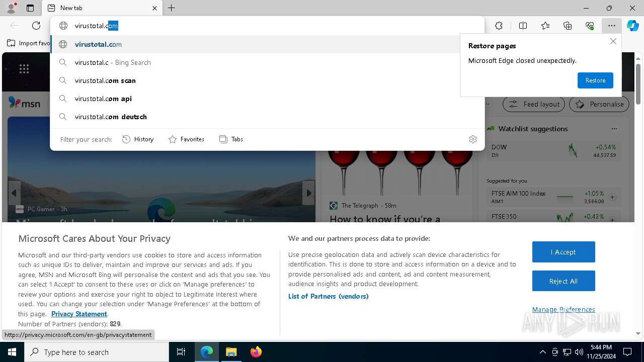Viewport: 644px width, 362px height.
Task: Open Settings and more ellipsis menu
Action: [x=611, y=26]
